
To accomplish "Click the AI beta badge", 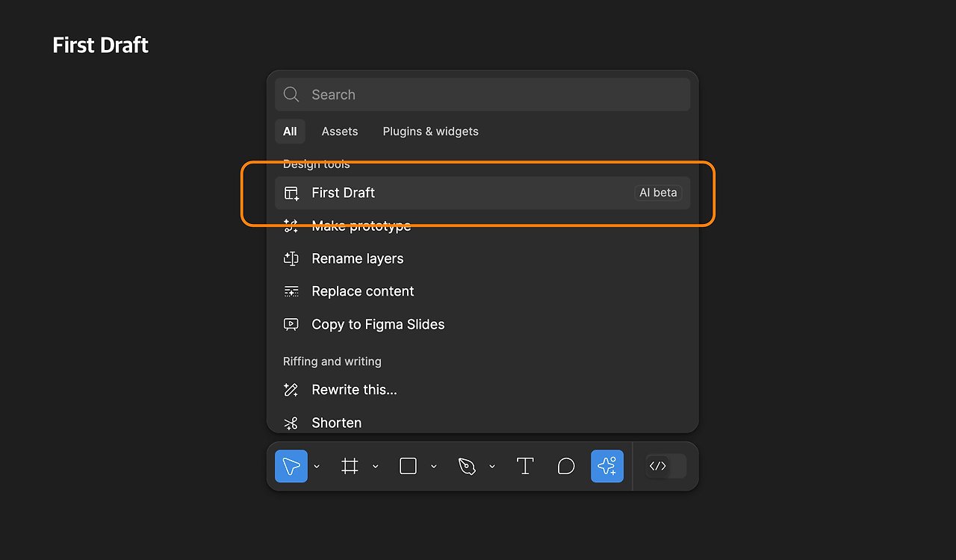I will 658,193.
